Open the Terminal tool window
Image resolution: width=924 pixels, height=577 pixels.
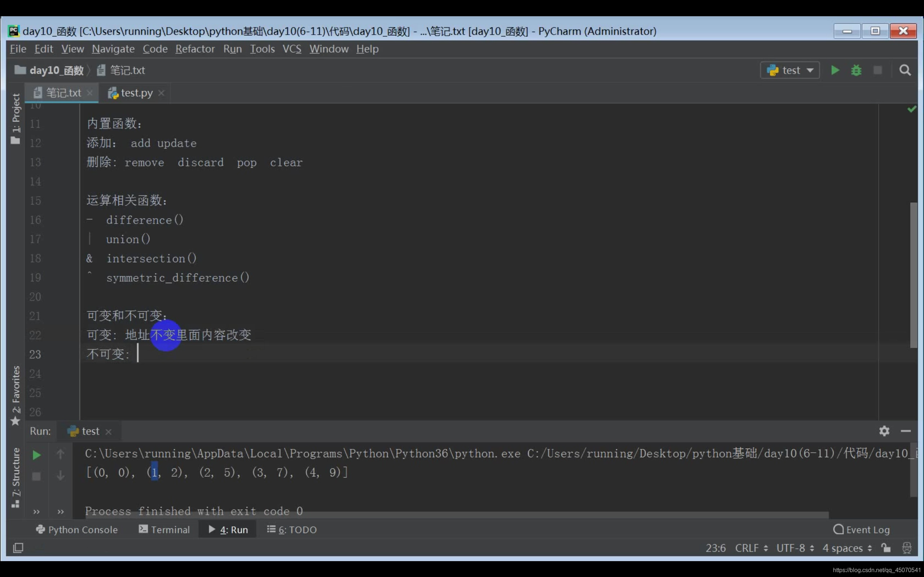pyautogui.click(x=164, y=530)
